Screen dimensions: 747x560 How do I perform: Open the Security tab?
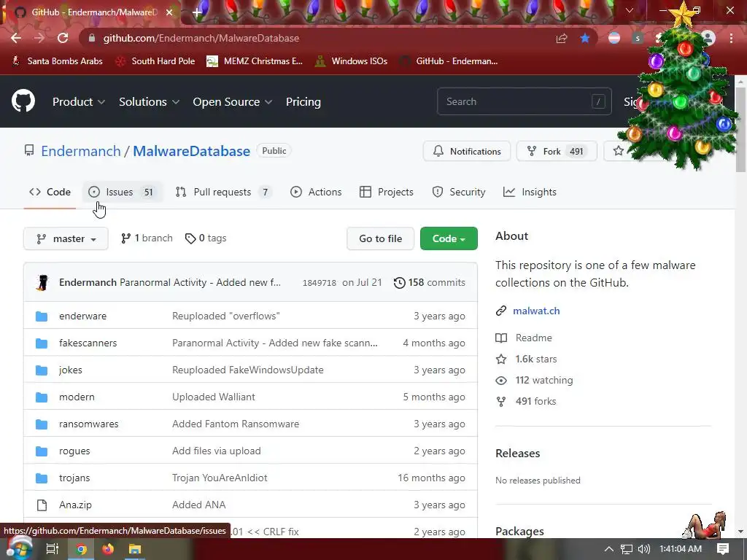459,192
